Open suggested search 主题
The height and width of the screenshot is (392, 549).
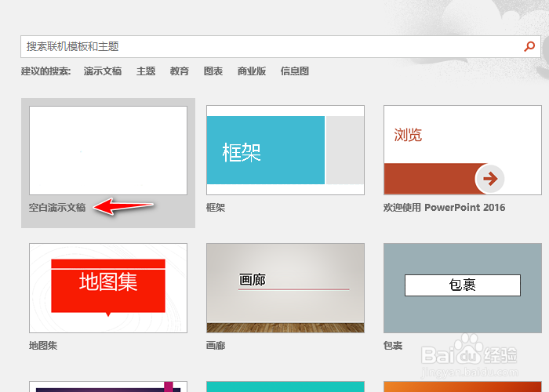pyautogui.click(x=146, y=71)
